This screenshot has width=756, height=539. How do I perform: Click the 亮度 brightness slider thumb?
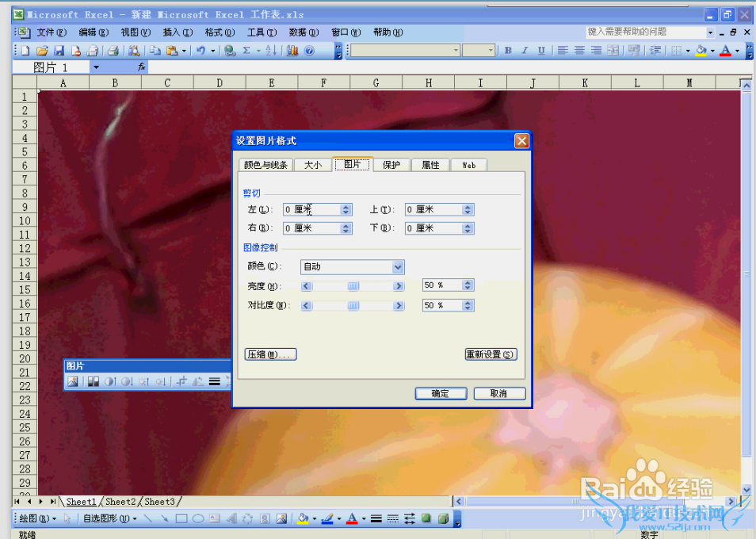[x=353, y=286]
